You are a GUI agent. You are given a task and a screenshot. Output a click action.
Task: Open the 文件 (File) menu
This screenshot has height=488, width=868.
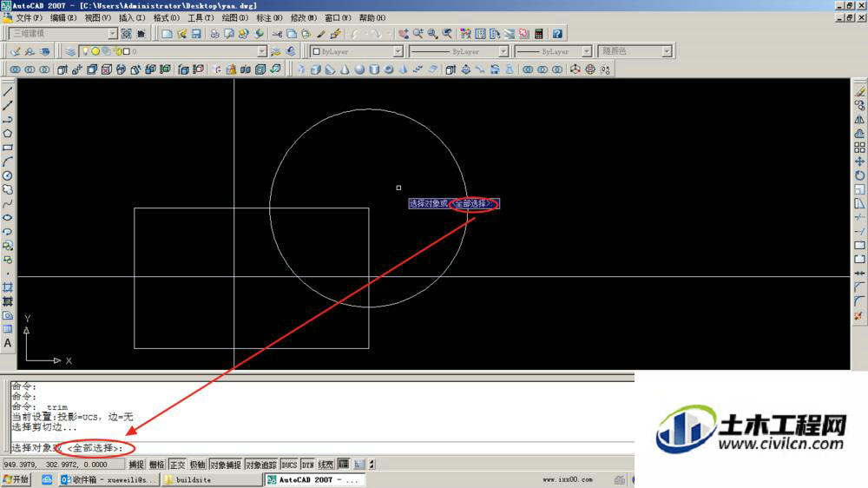pos(29,18)
